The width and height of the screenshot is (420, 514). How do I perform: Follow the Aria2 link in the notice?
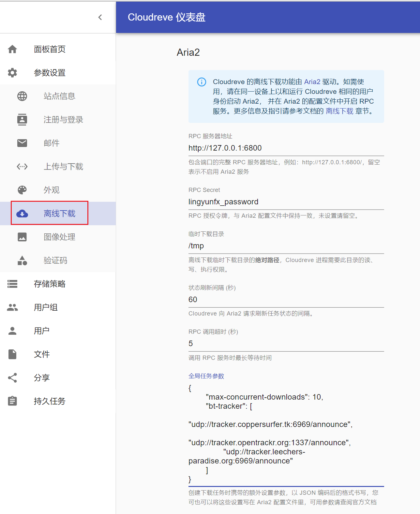(x=312, y=82)
